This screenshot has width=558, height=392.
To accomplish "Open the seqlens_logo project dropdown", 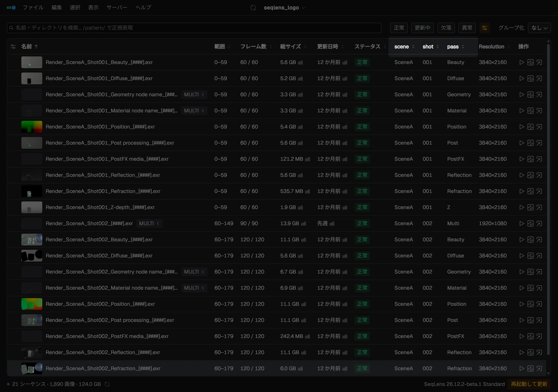I will pos(284,8).
